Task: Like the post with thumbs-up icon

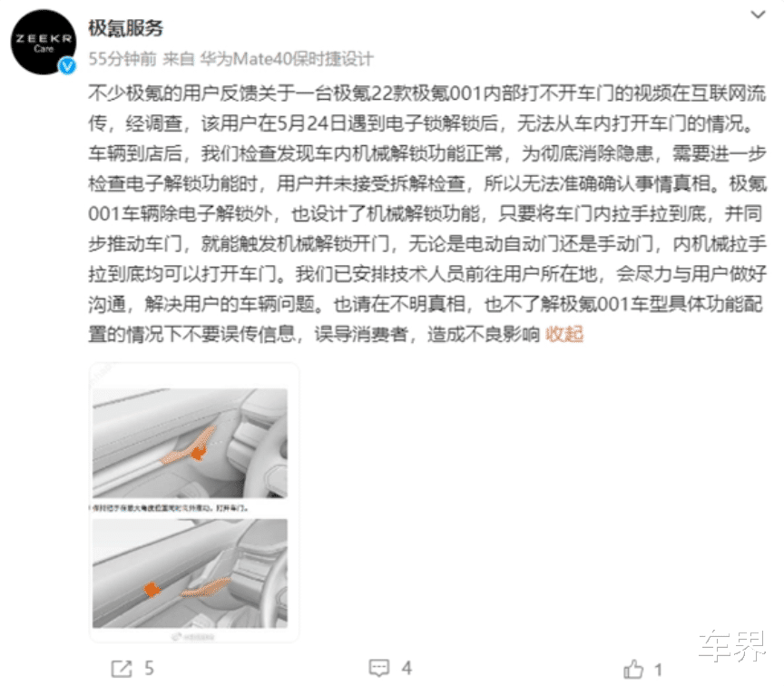Action: tap(633, 669)
